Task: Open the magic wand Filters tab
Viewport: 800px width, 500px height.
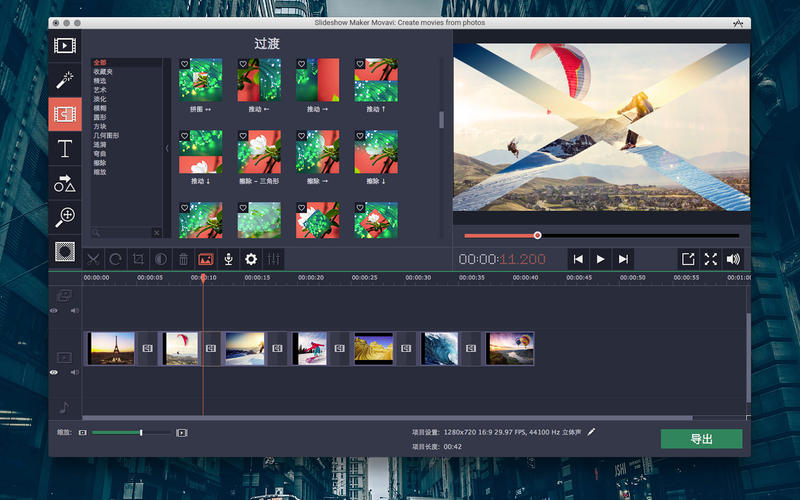Action: tap(65, 80)
